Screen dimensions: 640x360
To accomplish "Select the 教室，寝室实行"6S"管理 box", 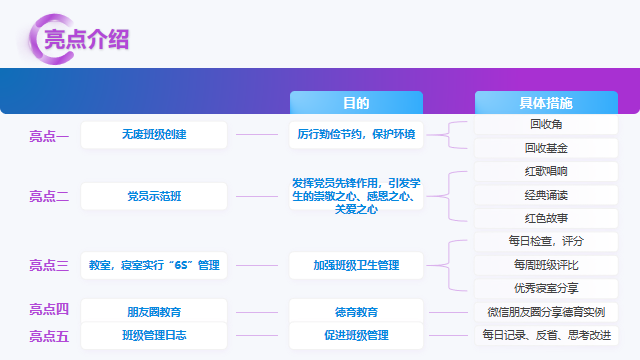I will click(x=154, y=265).
